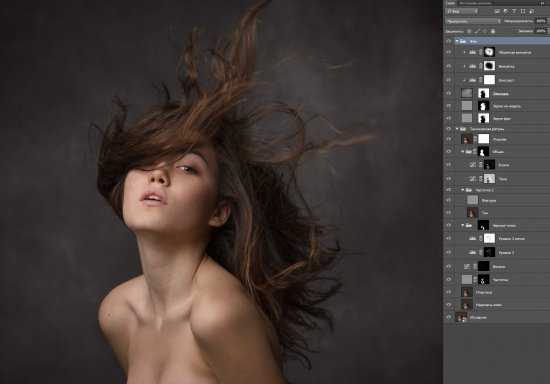
Task: Click adjustment icon beside white-blob mask layer
Action: click(x=473, y=52)
